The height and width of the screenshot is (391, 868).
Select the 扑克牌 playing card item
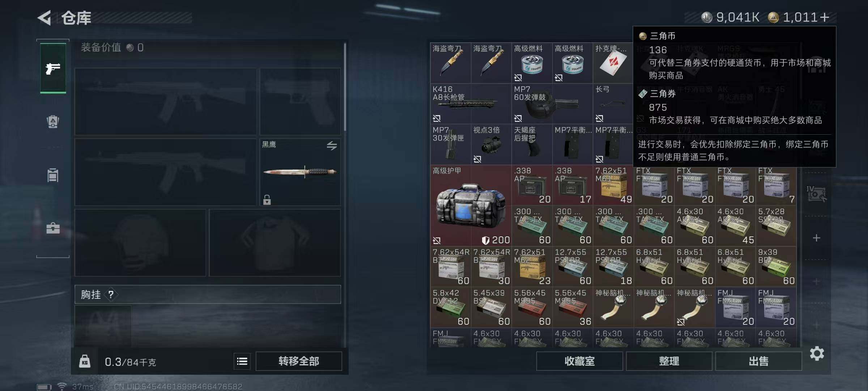[x=613, y=63]
